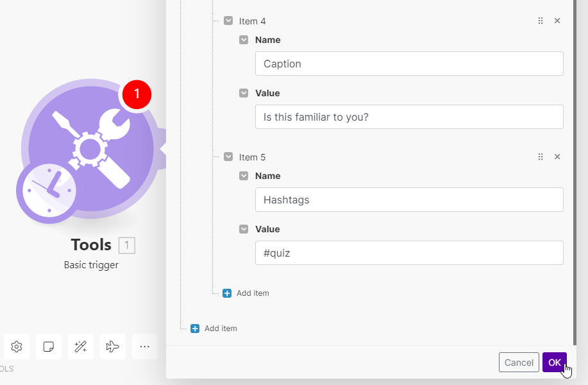Collapse Item 5 using its chevron
588x385 pixels.
(228, 157)
